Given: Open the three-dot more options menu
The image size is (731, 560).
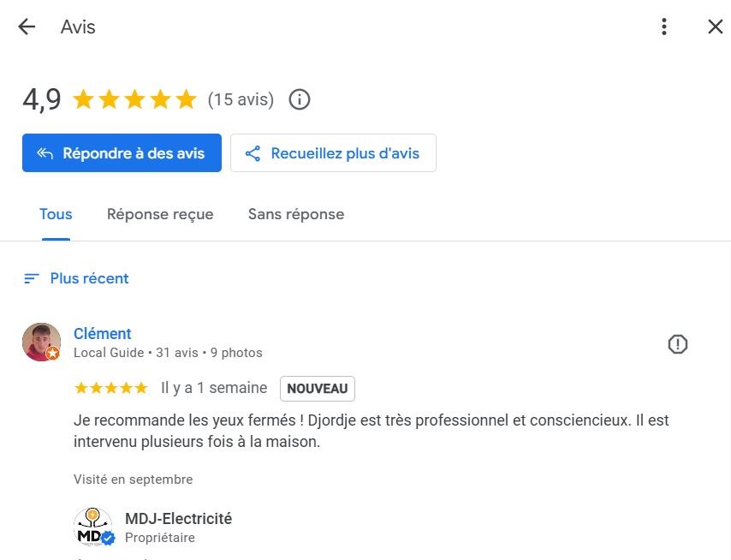Looking at the screenshot, I should pyautogui.click(x=664, y=27).
